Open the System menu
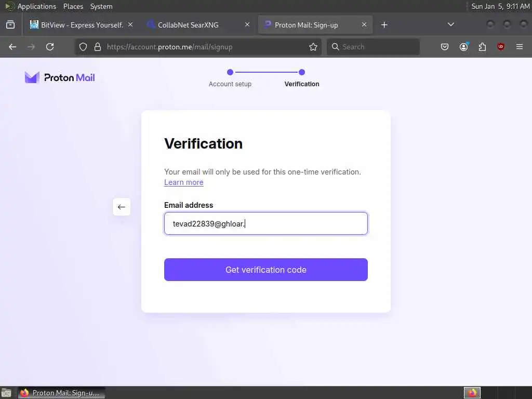The image size is (532, 399). (x=101, y=6)
